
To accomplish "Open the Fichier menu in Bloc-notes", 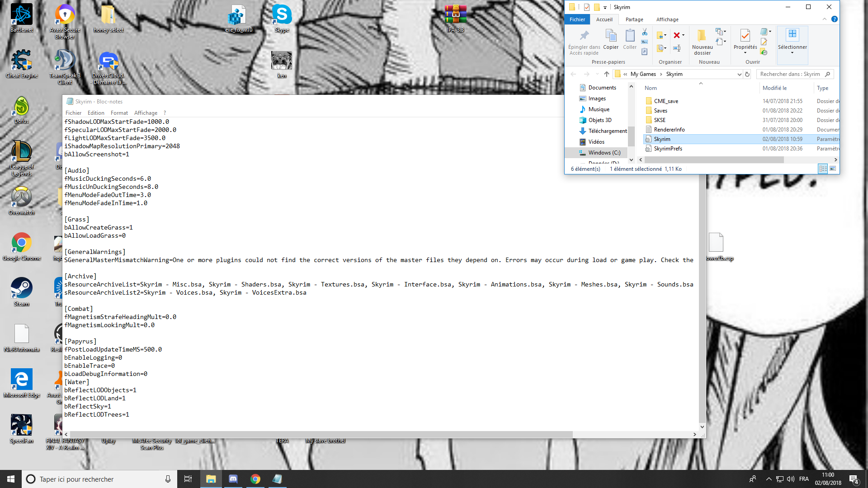I will [x=73, y=113].
